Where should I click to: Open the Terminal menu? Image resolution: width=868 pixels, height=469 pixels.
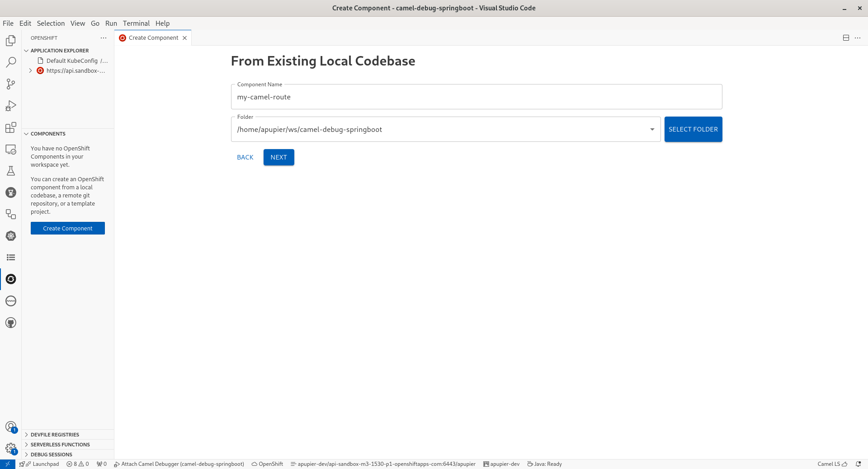(136, 23)
